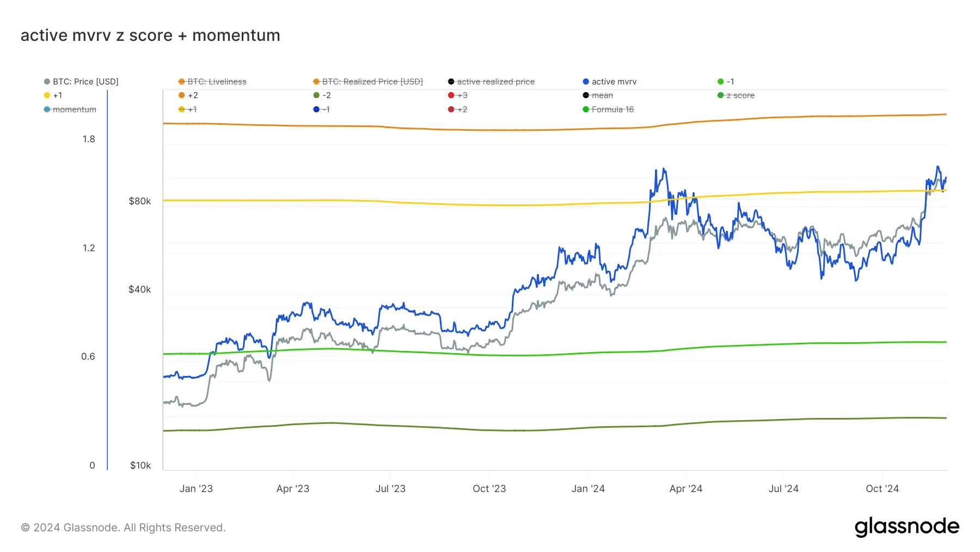
Task: Show the disabled mean series
Action: pyautogui.click(x=598, y=95)
